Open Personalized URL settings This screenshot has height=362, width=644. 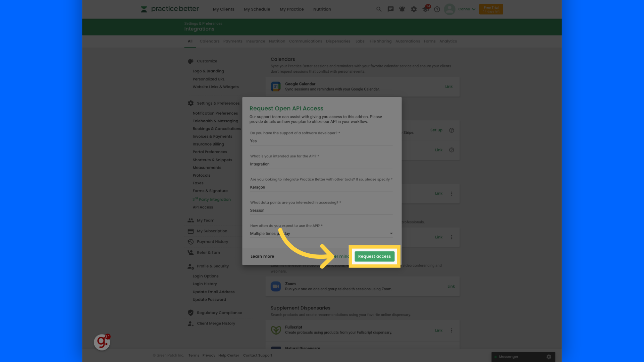point(208,79)
